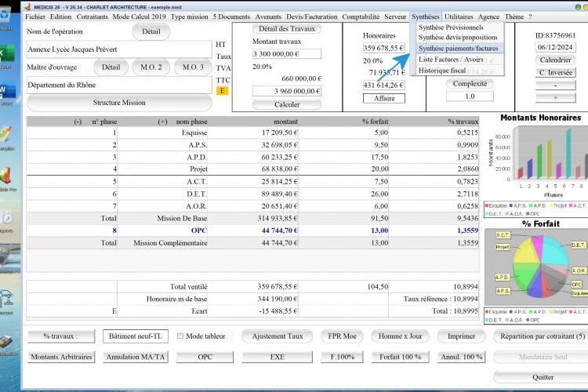The image size is (588, 392).
Task: Click the Affaire button
Action: pyautogui.click(x=384, y=98)
